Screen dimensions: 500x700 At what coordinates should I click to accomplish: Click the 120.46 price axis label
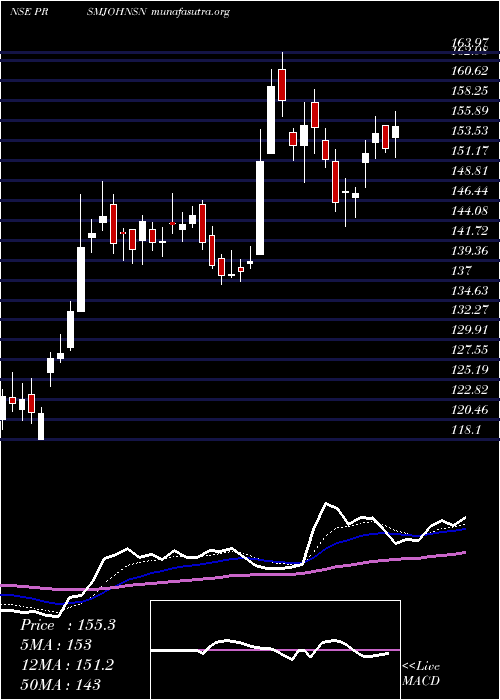click(469, 409)
